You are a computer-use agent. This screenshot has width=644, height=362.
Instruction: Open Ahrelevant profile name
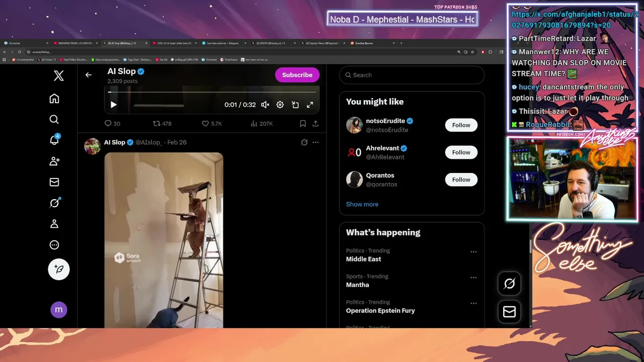coord(383,148)
